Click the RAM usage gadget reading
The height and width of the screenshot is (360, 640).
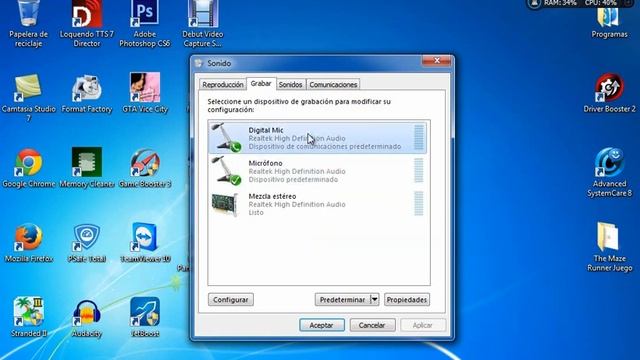(x=560, y=3)
